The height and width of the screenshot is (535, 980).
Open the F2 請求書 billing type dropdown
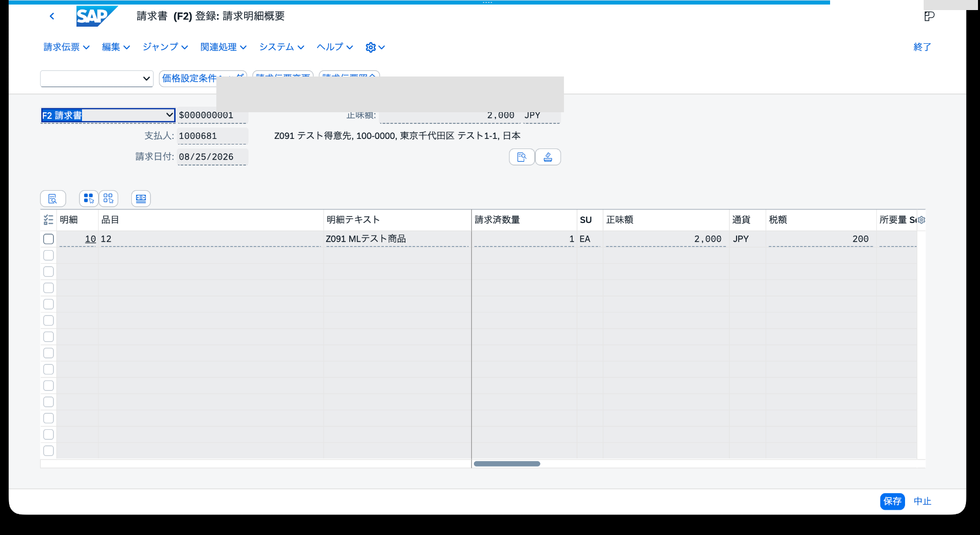pyautogui.click(x=170, y=115)
